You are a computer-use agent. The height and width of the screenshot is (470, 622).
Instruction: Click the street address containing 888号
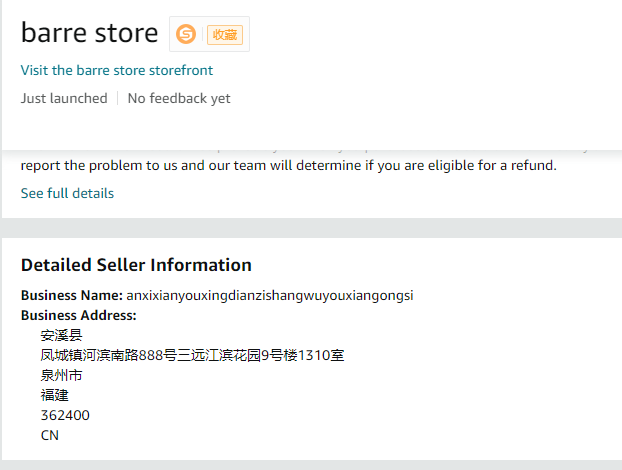[x=192, y=355]
